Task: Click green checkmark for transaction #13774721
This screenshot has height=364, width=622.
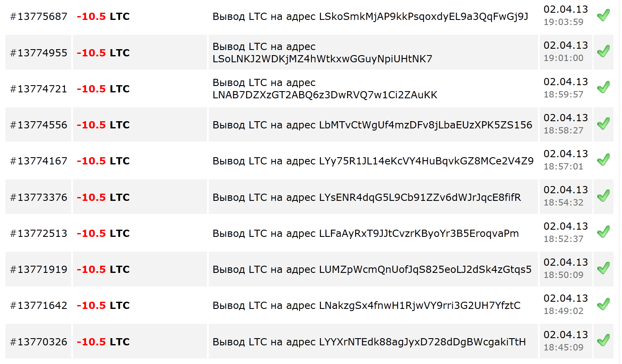Action: (603, 87)
